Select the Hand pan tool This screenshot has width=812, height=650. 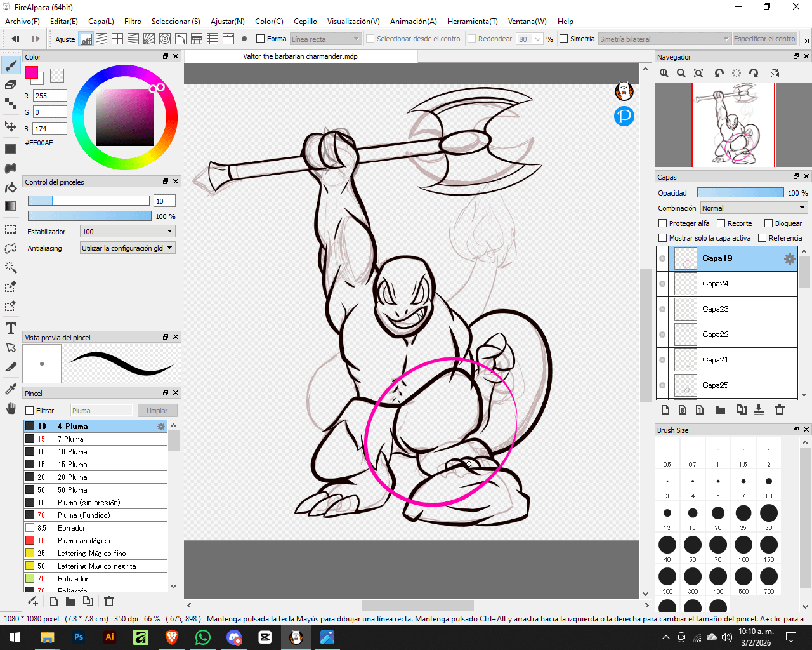[x=11, y=408]
